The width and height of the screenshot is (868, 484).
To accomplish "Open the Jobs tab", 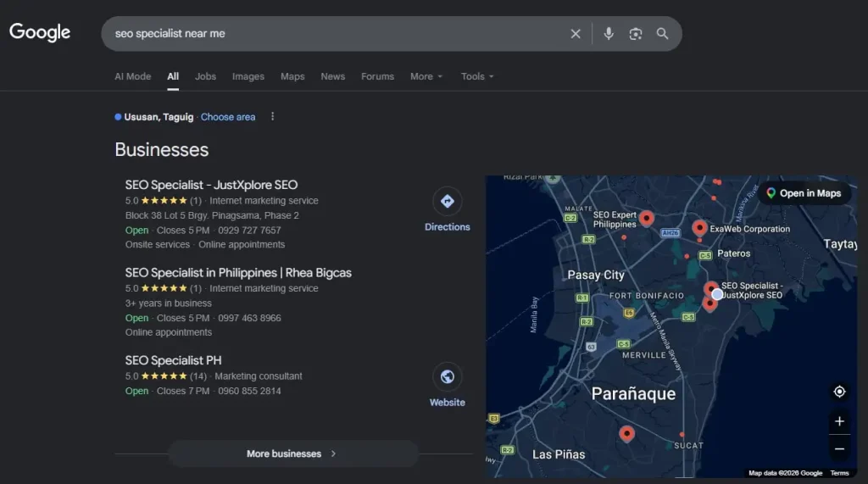I will pyautogui.click(x=205, y=76).
